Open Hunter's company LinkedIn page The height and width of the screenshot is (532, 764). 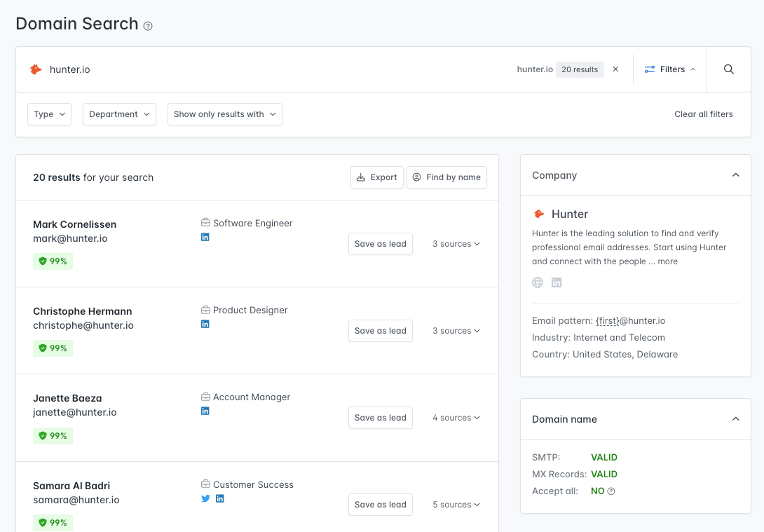[557, 282]
